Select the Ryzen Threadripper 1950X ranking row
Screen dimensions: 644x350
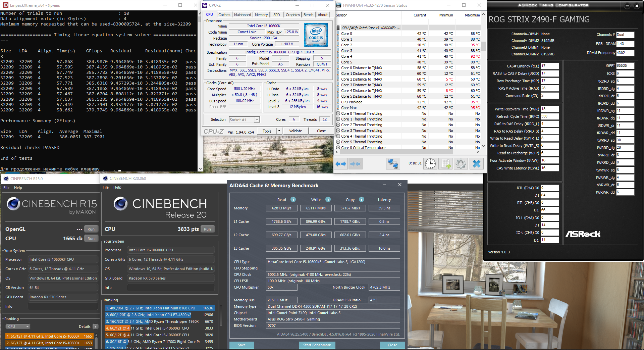[159, 321]
